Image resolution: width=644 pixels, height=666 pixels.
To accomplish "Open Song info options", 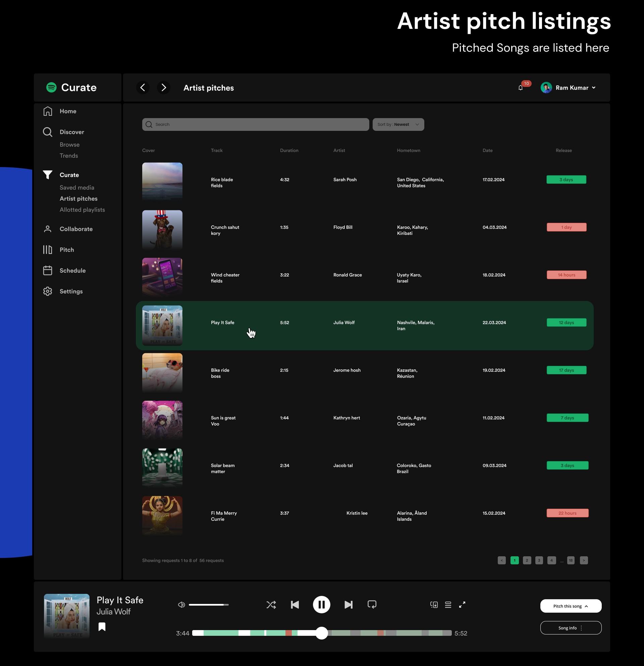I will point(571,628).
